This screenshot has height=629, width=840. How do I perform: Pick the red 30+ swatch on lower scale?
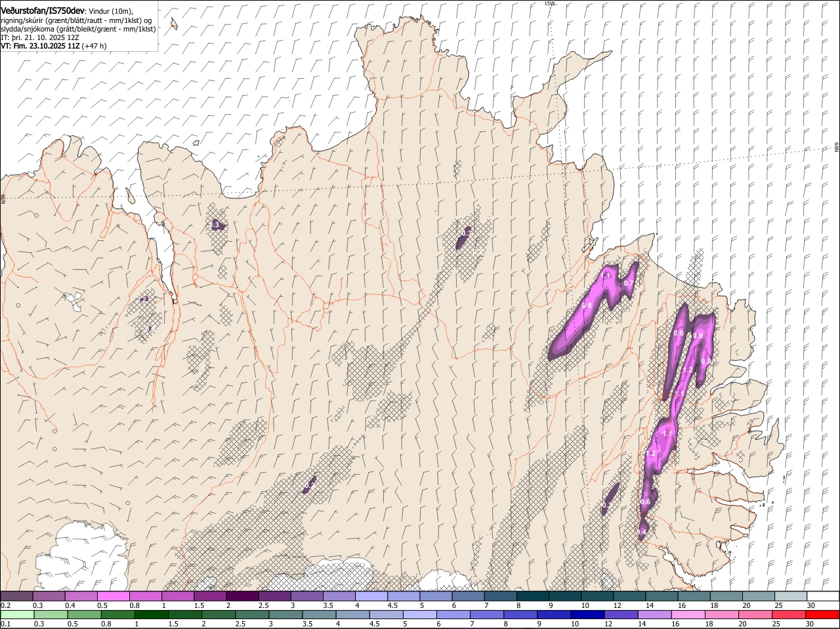pyautogui.click(x=822, y=615)
